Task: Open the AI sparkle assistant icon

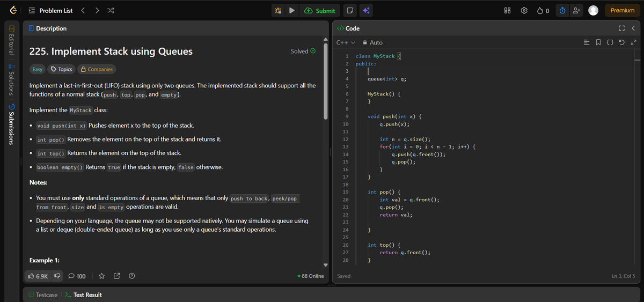Action: [x=366, y=10]
